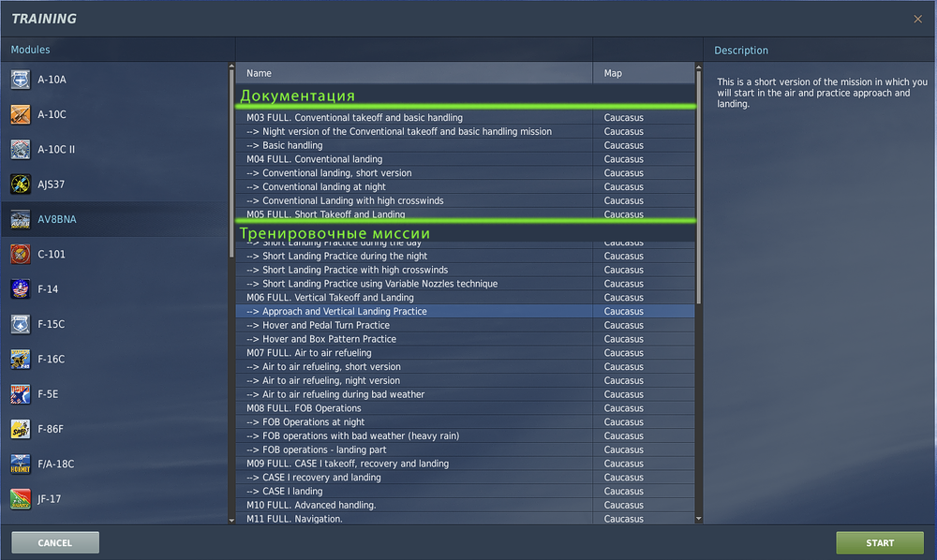Select Hover and Pedal Turn Practice
937x560 pixels.
[465, 325]
